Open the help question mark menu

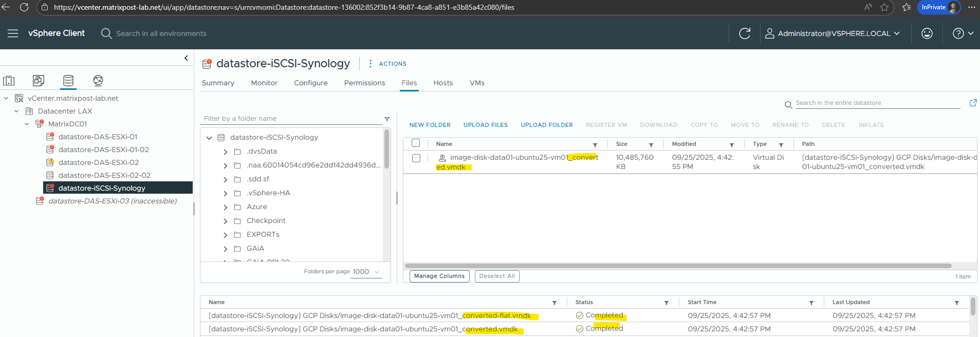coord(963,33)
